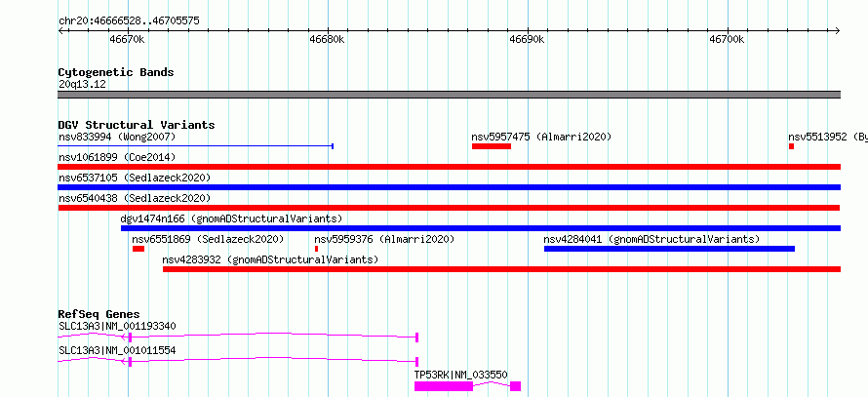
Task: Select the tiny red nsv5959376 variant mark
Action: point(316,249)
